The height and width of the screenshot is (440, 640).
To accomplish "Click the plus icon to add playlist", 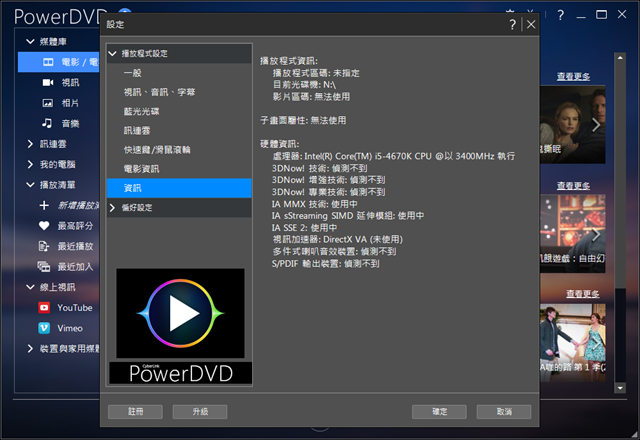I will coord(44,205).
